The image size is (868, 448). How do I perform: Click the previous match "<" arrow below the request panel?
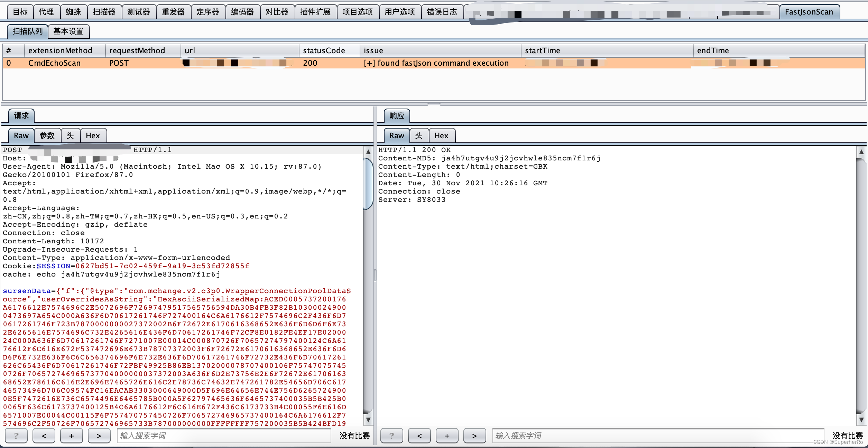pos(44,436)
